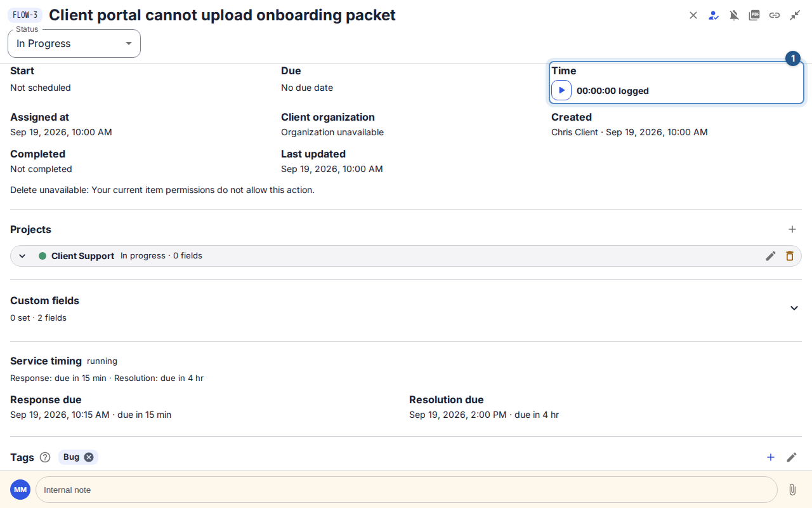Open the Status dropdown showing In Progress

74,43
